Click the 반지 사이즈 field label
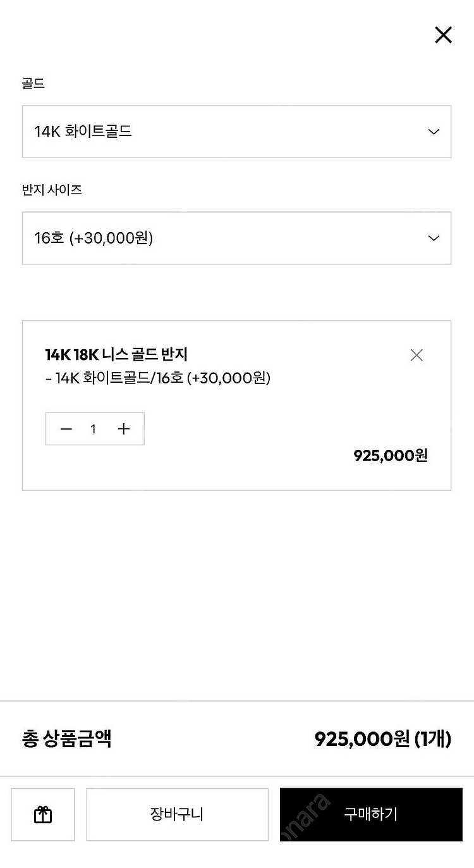Viewport: 474px width, 868px height. pyautogui.click(x=52, y=190)
